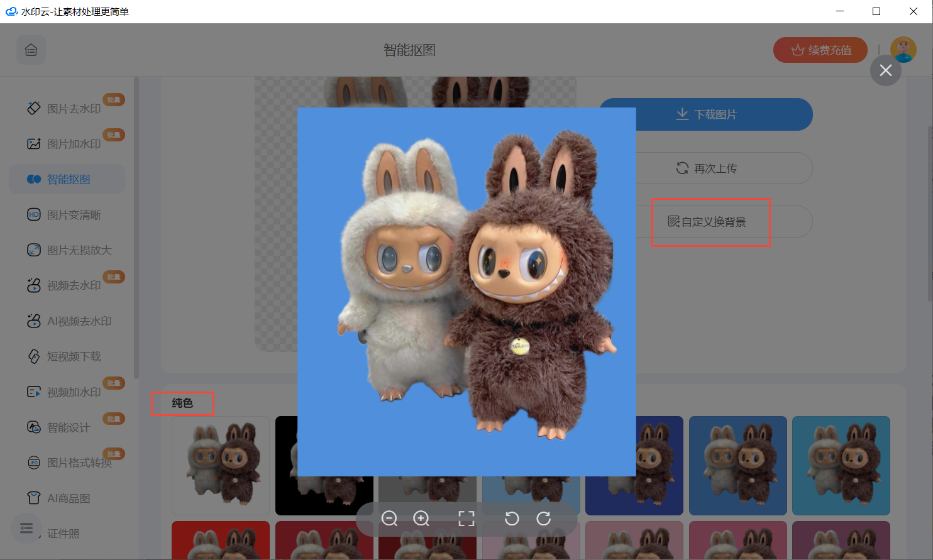Select the 纯色 solid color tab

tap(182, 403)
